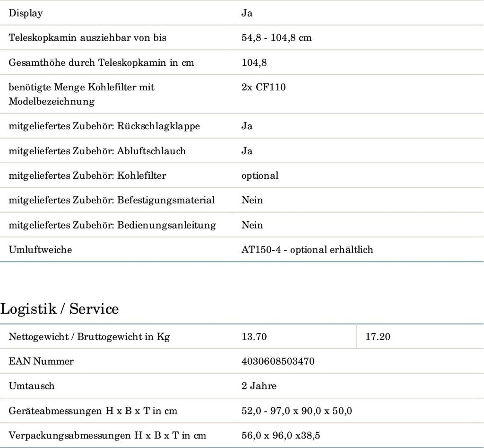Click the 'Umtausch' value '2 Jahre'
The width and height of the screenshot is (484, 448).
tap(259, 386)
